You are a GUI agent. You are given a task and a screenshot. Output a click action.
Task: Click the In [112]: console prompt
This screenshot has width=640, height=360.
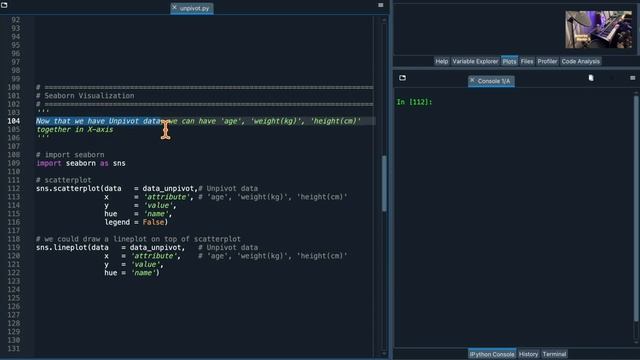pos(414,102)
